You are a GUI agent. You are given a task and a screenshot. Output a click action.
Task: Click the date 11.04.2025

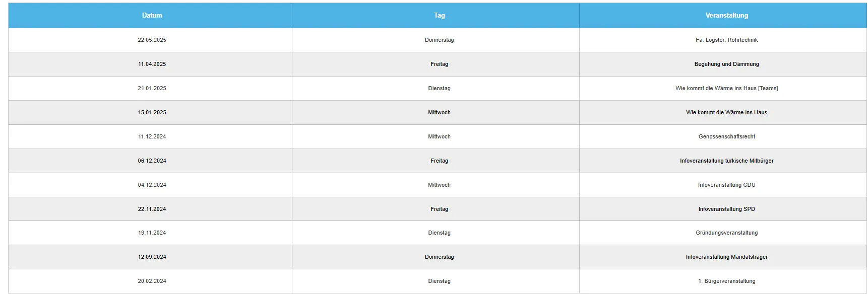(x=152, y=64)
